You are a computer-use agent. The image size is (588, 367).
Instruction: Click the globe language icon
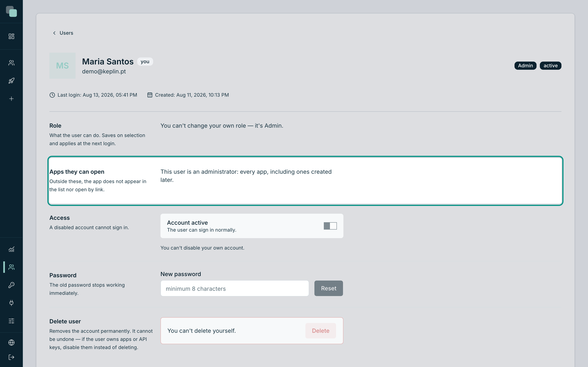coord(11,343)
